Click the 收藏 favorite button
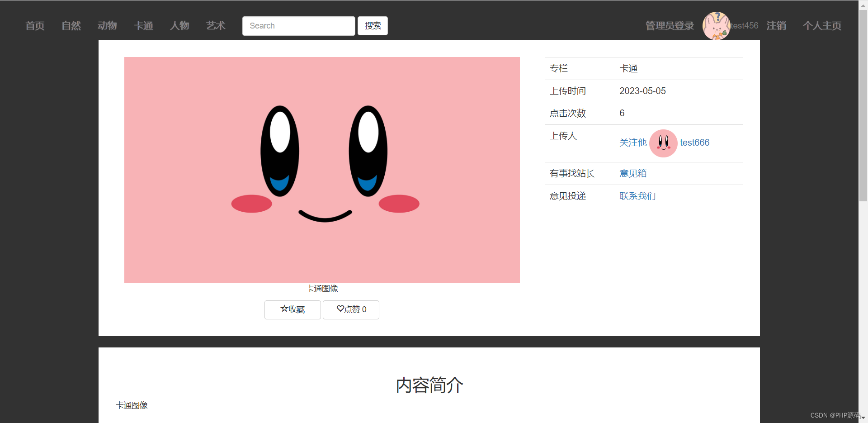Image resolution: width=868 pixels, height=423 pixels. tap(292, 310)
